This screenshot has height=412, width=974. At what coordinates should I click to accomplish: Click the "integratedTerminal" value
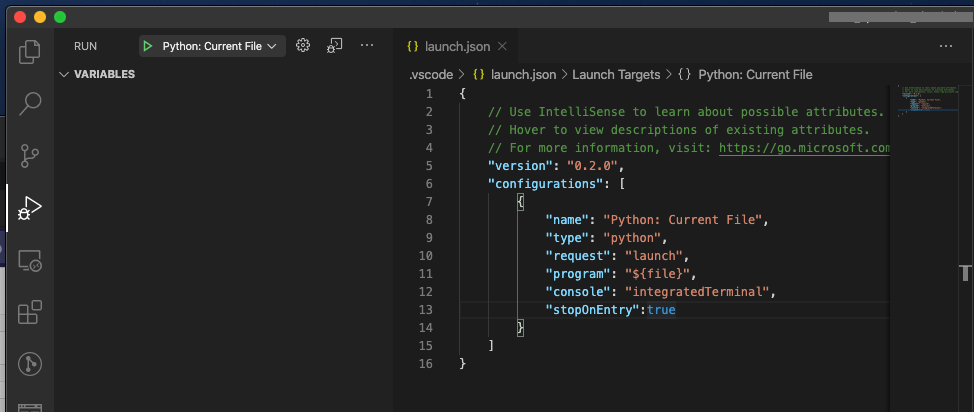697,292
